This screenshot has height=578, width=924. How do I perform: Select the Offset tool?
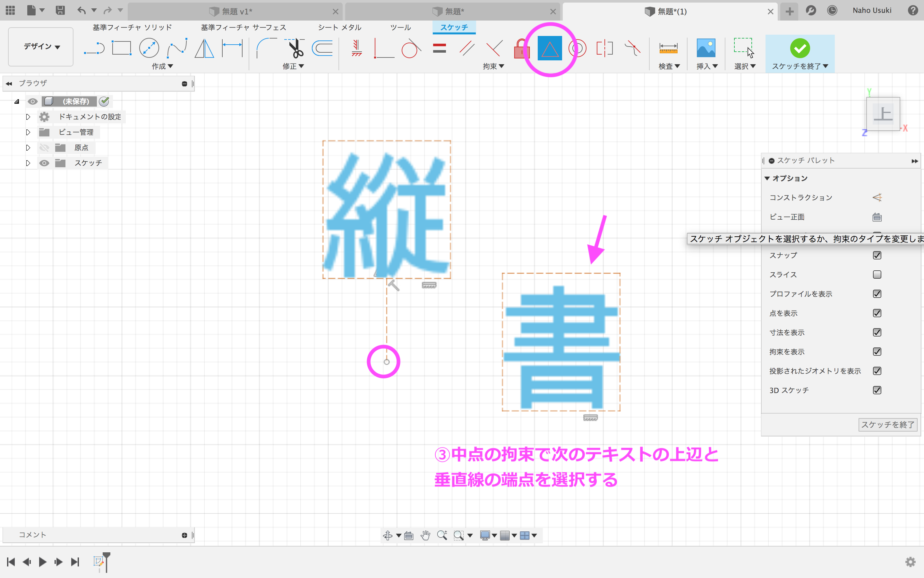(x=322, y=48)
